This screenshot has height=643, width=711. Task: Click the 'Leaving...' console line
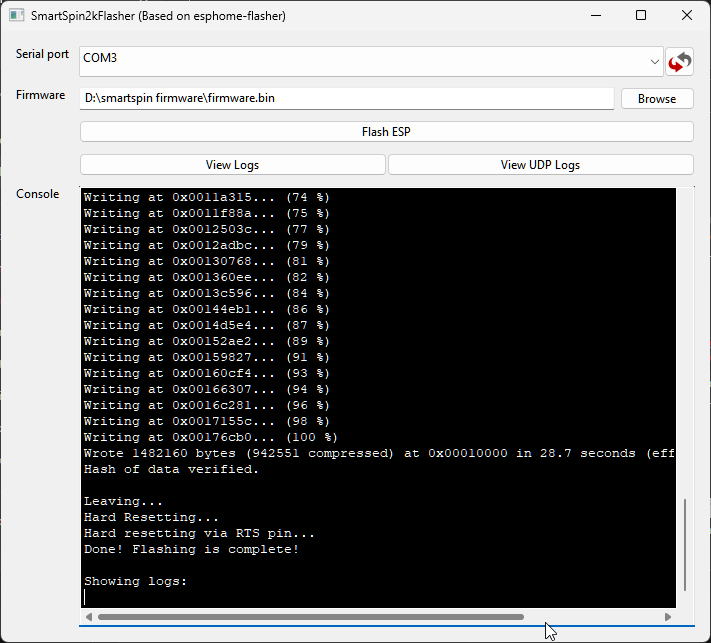(123, 501)
